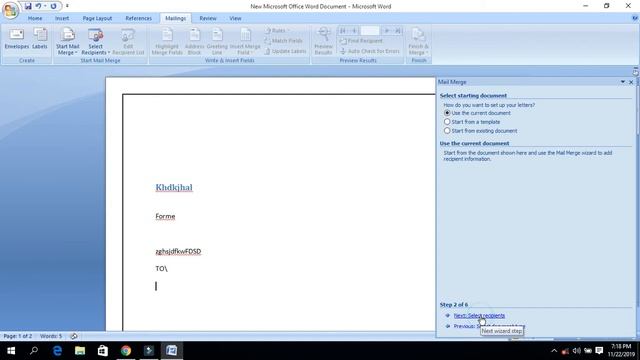Open File Explorer from taskbar
Screen dimensions: 640x360
pos(80,351)
